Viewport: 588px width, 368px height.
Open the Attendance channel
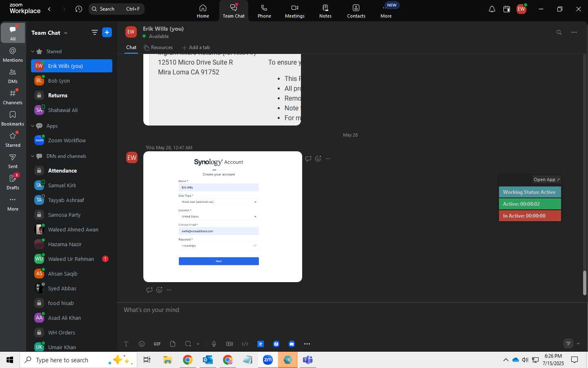click(x=71, y=171)
